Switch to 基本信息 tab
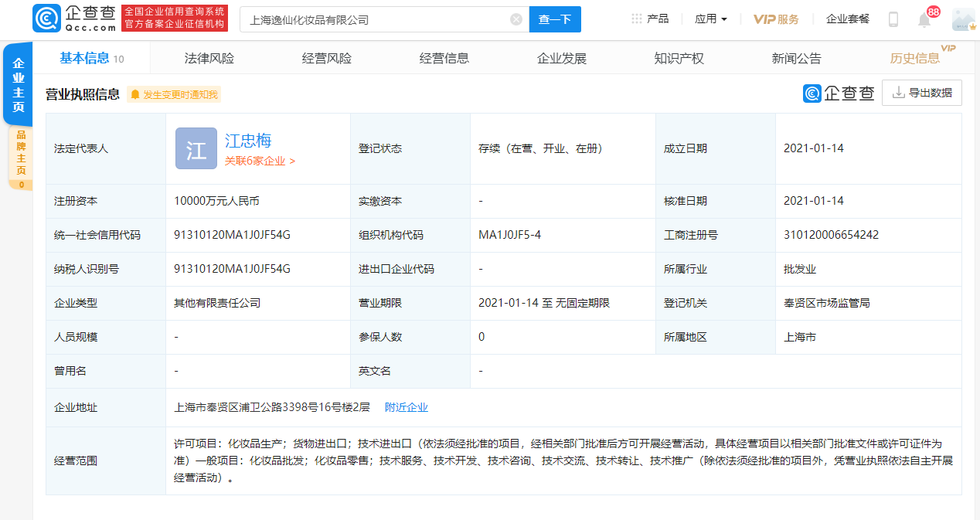Image resolution: width=980 pixels, height=520 pixels. (91, 58)
